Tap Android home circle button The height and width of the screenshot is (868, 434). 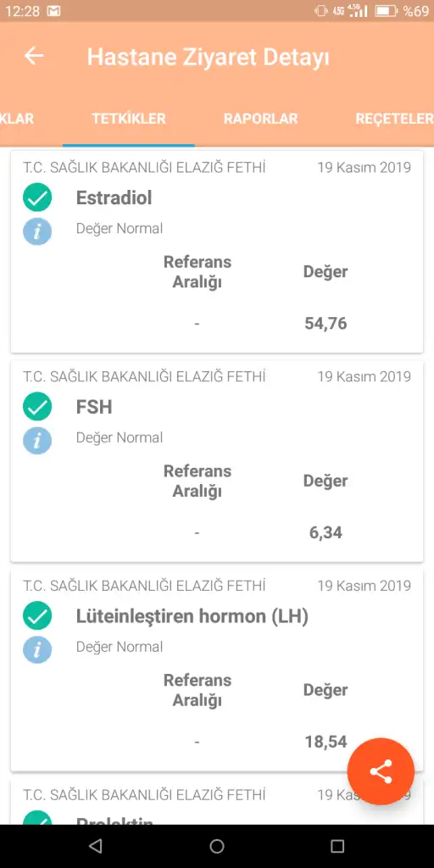tap(217, 846)
